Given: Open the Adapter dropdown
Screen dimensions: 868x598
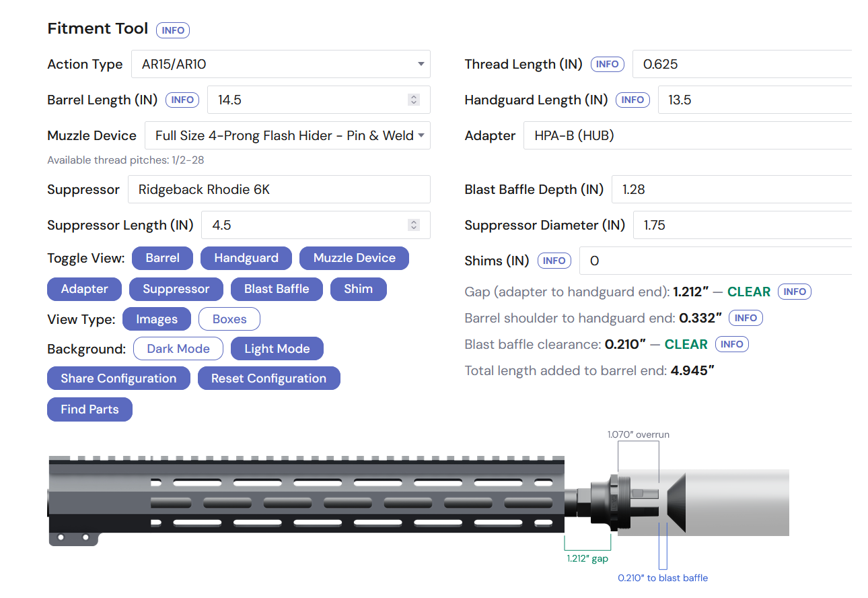Looking at the screenshot, I should tap(688, 135).
